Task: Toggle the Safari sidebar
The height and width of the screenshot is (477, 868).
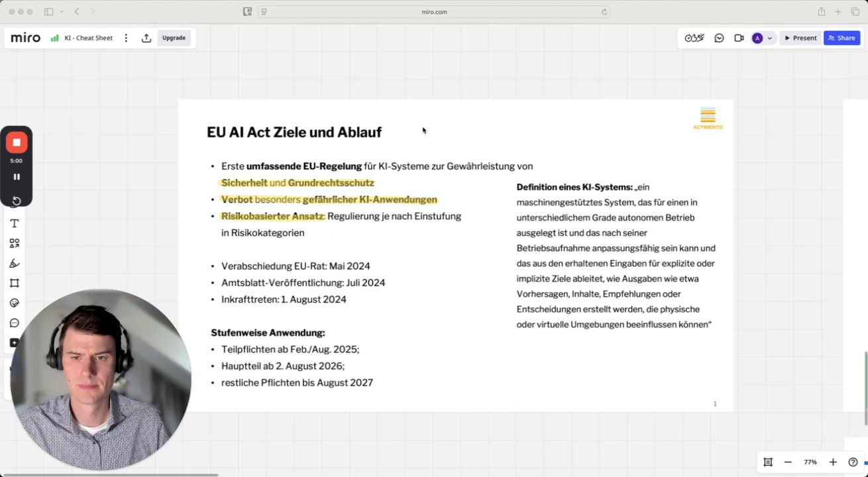Action: (48, 11)
